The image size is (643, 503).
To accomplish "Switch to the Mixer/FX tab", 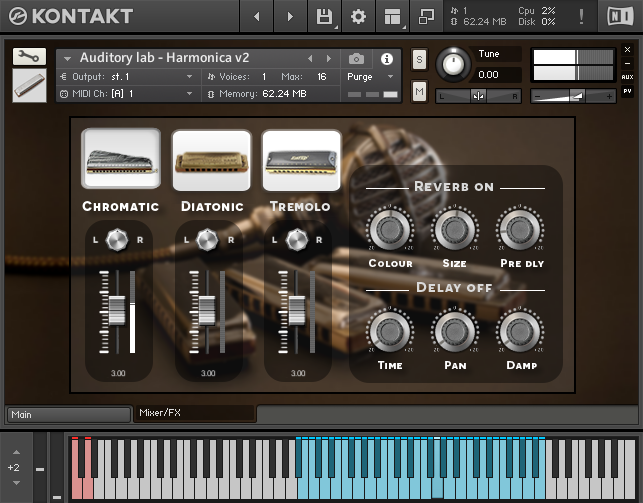I will point(195,413).
